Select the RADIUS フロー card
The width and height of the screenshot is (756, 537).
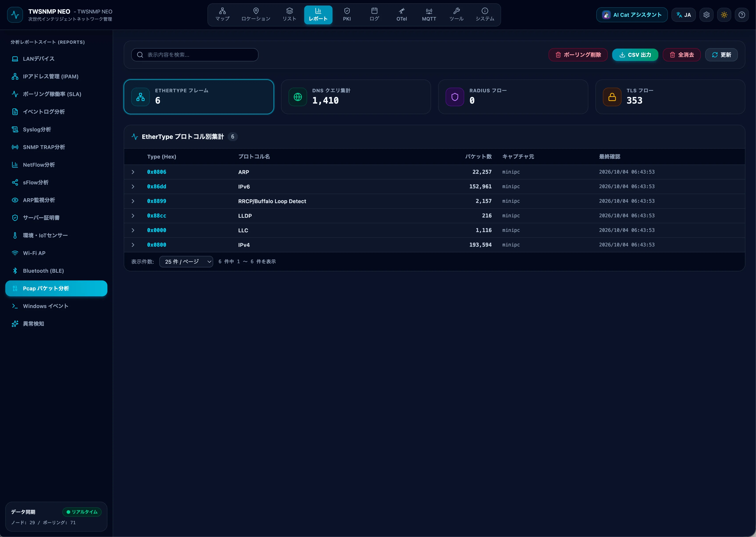tap(513, 97)
